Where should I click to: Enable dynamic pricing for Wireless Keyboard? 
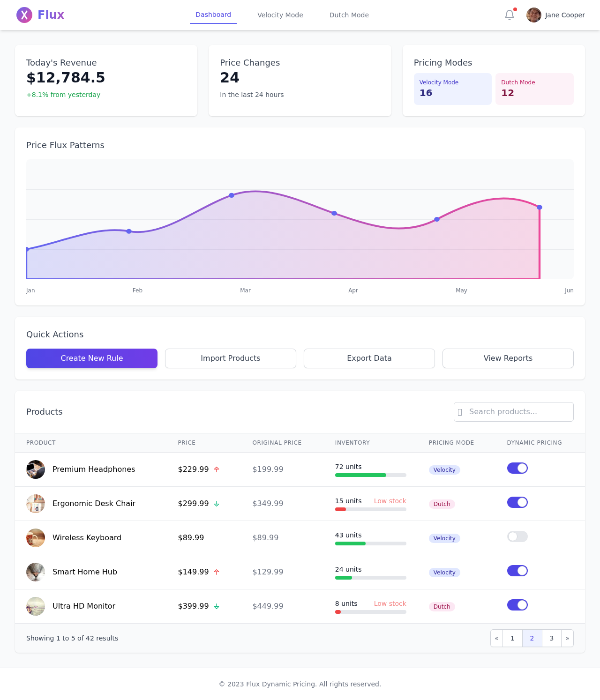coord(517,536)
